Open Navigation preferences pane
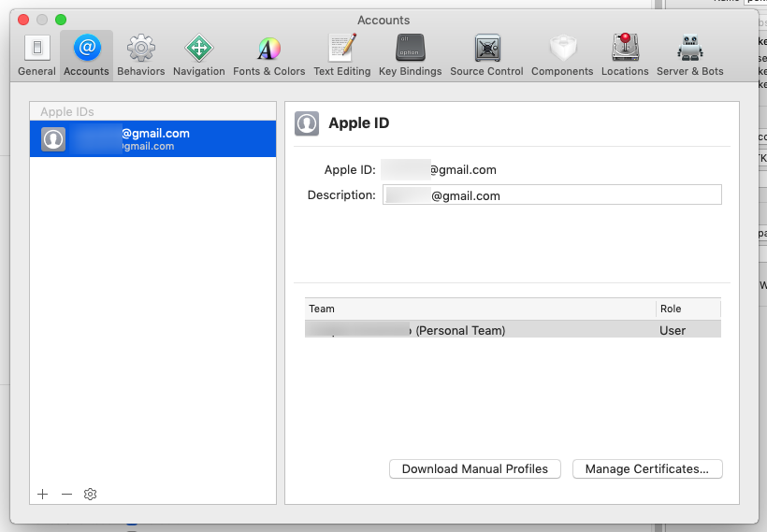The image size is (767, 532). [x=198, y=56]
